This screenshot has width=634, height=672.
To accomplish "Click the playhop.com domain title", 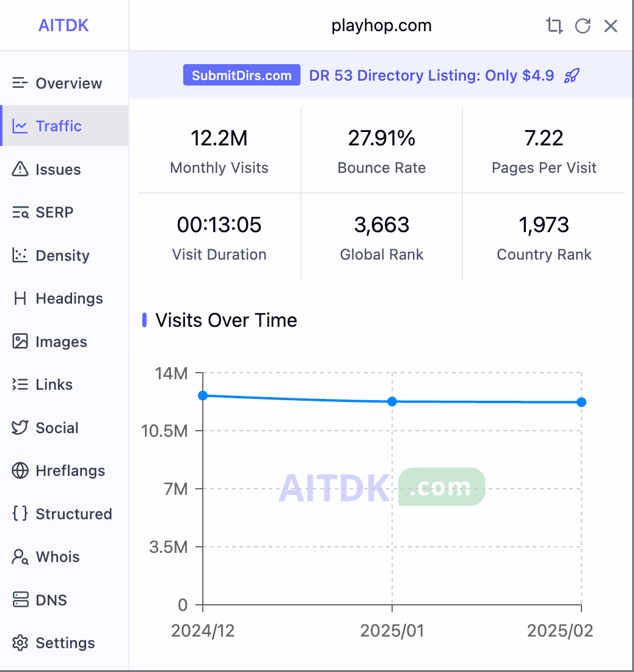I will 381,26.
